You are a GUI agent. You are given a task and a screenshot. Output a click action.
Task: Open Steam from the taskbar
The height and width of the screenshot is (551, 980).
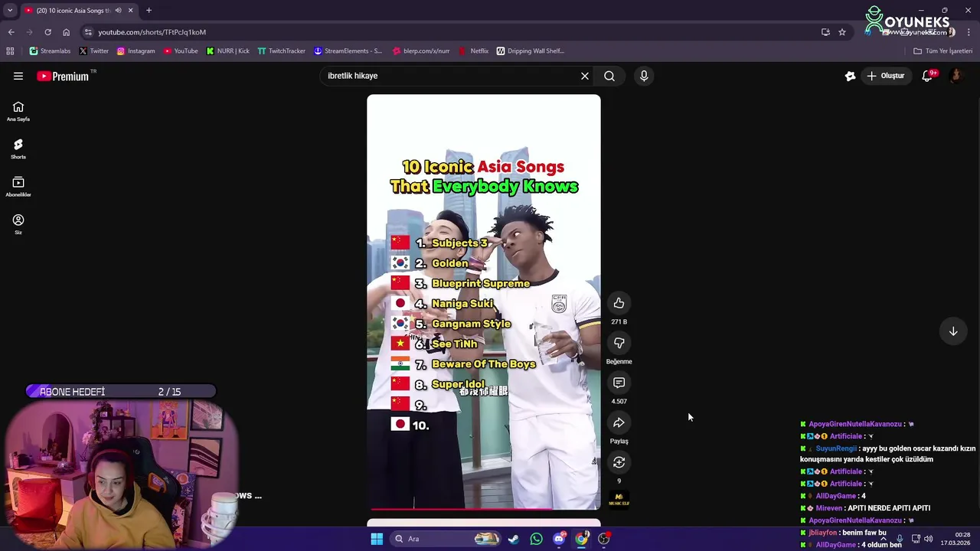(x=513, y=539)
